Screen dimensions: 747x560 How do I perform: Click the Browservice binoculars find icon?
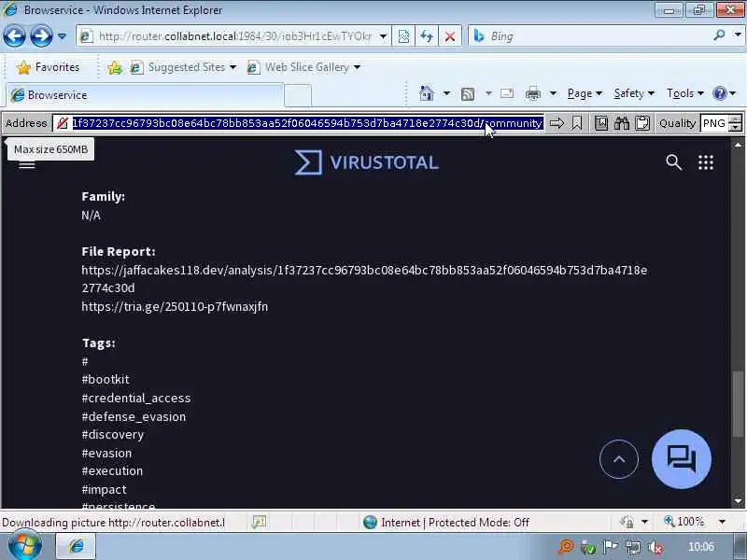[622, 123]
